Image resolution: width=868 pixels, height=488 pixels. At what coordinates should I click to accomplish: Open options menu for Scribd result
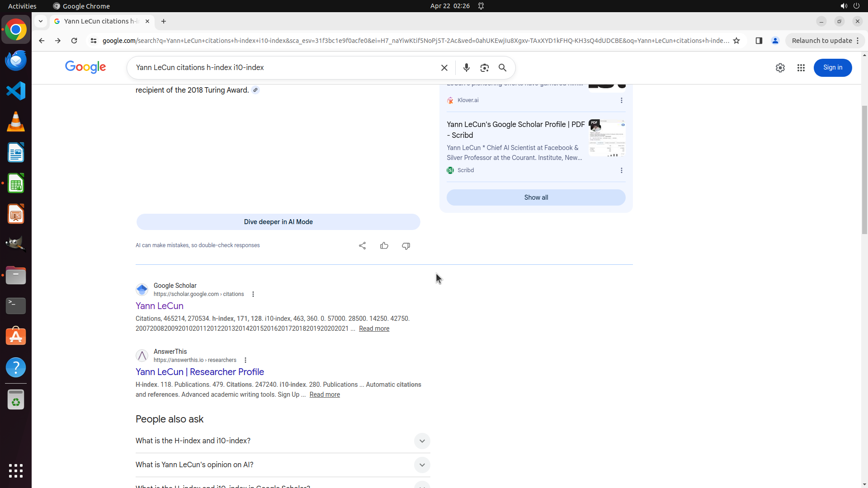621,170
